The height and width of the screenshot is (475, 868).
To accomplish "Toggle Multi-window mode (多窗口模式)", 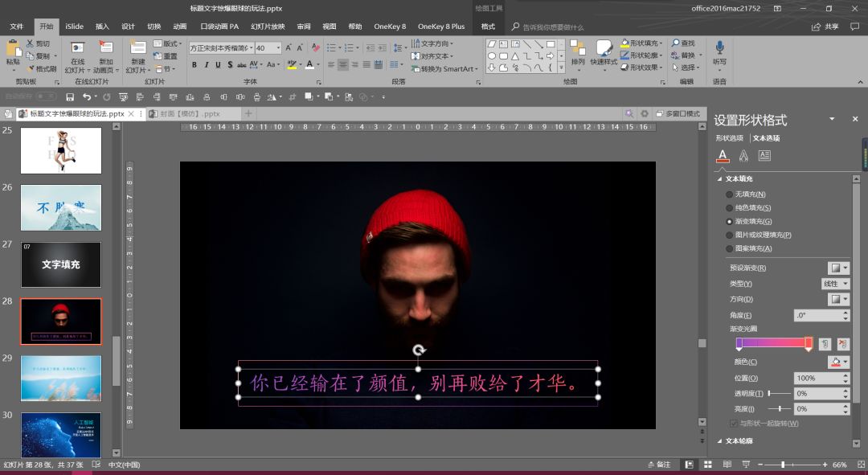I will (678, 113).
